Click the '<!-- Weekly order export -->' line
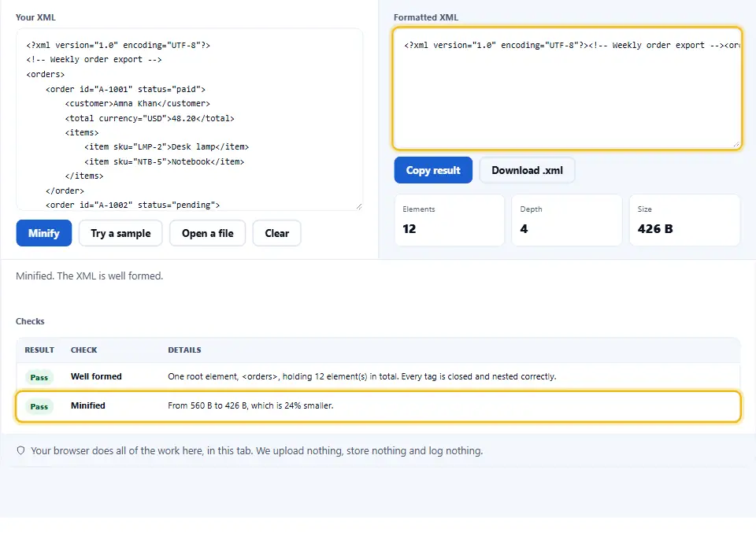756x544 pixels. [94, 60]
